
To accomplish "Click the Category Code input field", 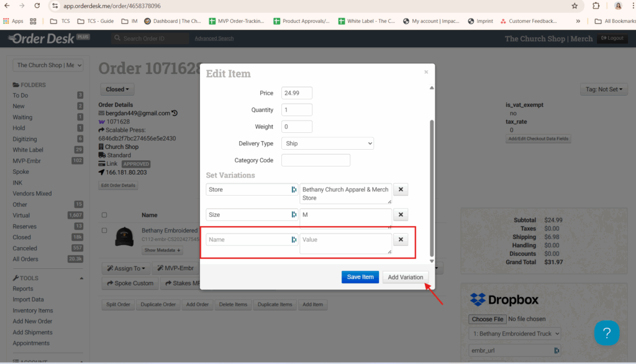I will [x=316, y=160].
